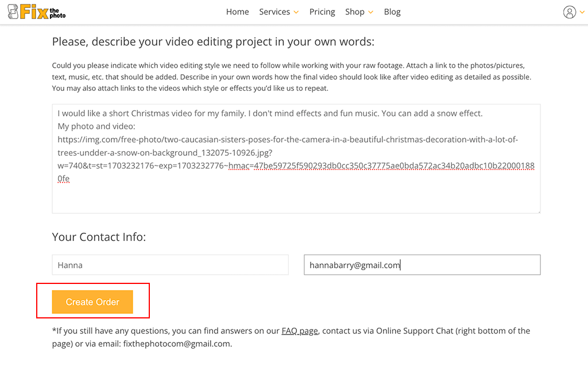Click the Fix the Photo logo
Viewport: 588px width, 365px height.
click(37, 11)
